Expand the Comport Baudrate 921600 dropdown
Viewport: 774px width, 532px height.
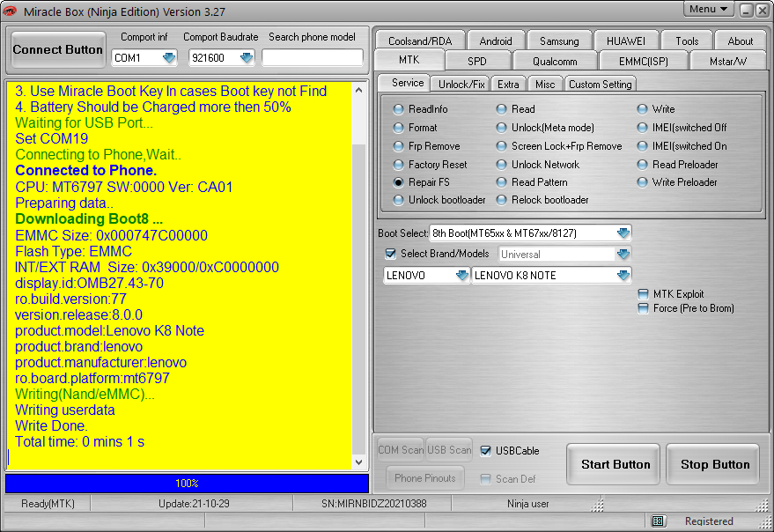pos(246,58)
